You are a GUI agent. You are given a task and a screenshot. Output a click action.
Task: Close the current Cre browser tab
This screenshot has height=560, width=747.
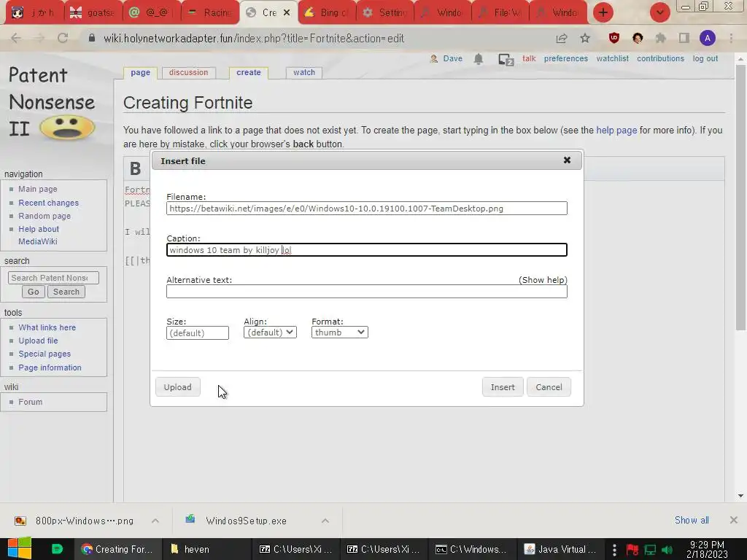coord(287,13)
